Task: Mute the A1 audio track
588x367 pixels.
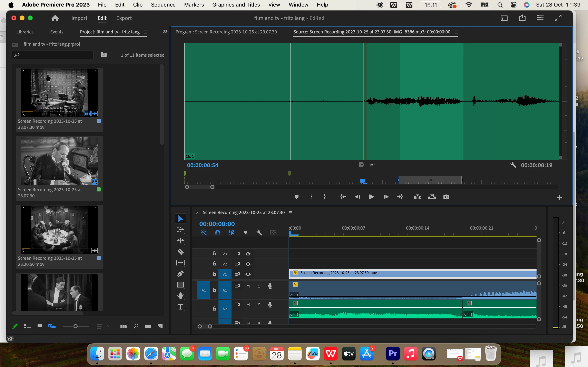Action: point(248,286)
